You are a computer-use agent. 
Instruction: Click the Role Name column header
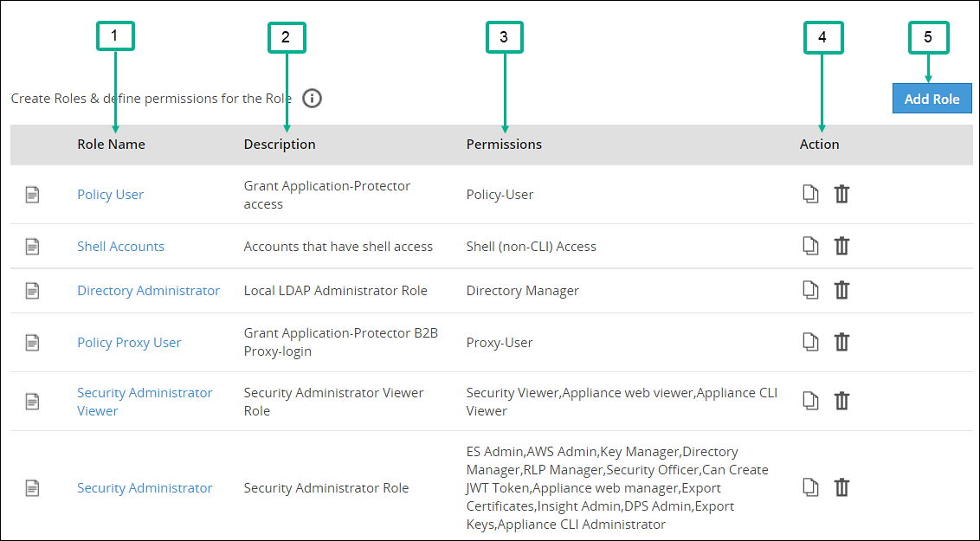pyautogui.click(x=111, y=144)
